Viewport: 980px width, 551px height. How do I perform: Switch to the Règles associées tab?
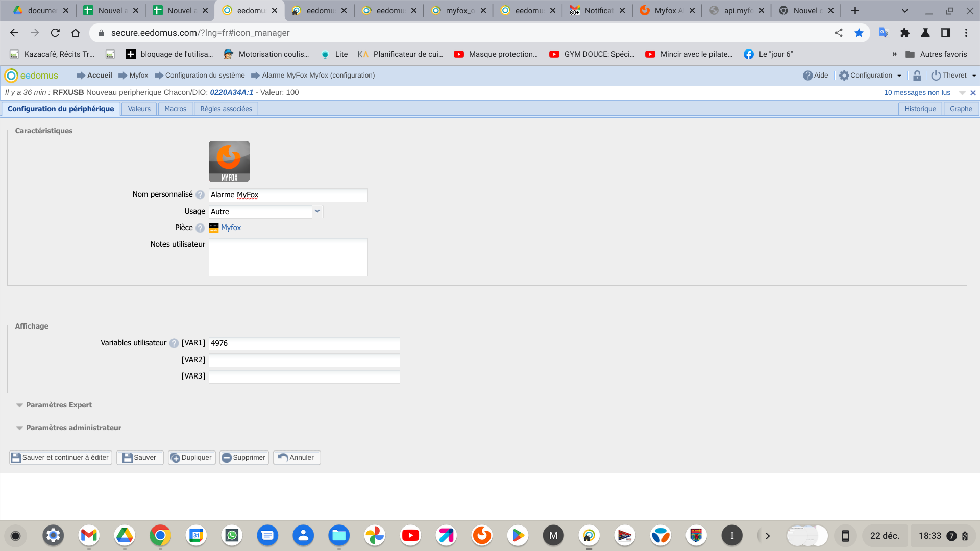point(226,109)
